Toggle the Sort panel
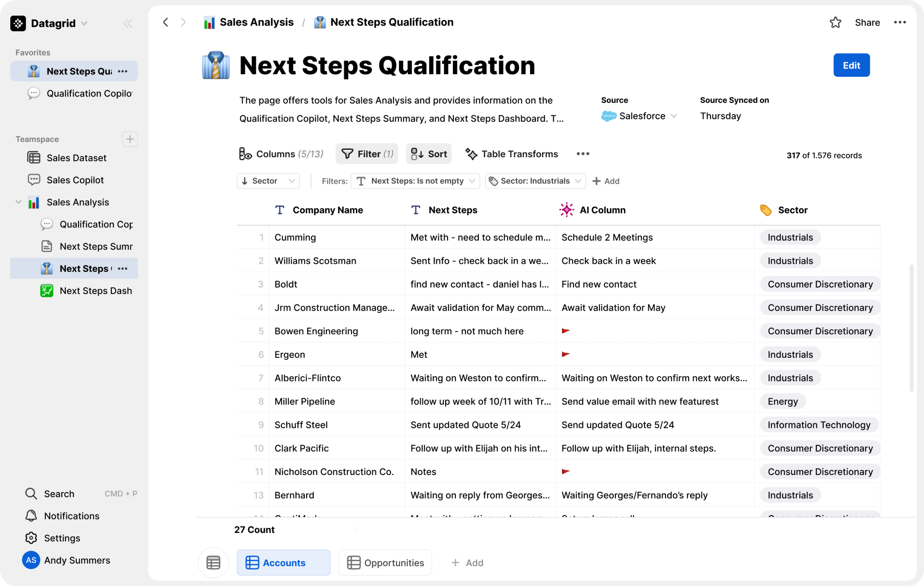 (429, 154)
